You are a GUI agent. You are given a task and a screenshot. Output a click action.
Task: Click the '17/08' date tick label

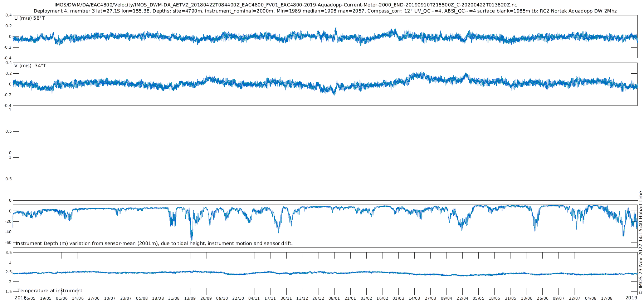607,298
